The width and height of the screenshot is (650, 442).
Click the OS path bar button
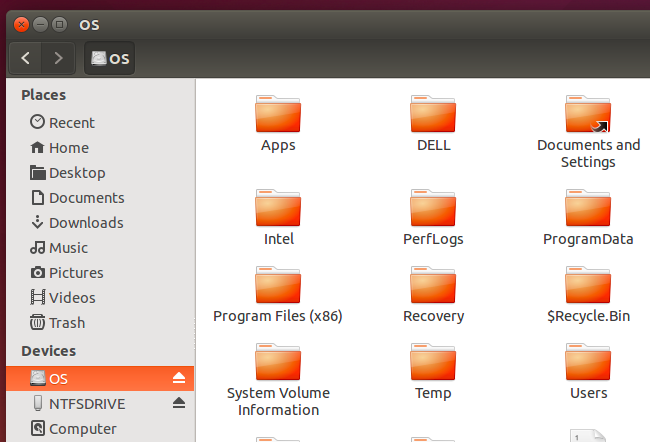coord(110,58)
